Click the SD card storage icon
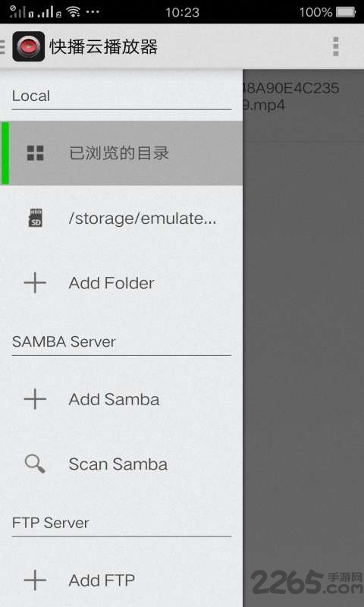364x607 pixels. (x=36, y=218)
